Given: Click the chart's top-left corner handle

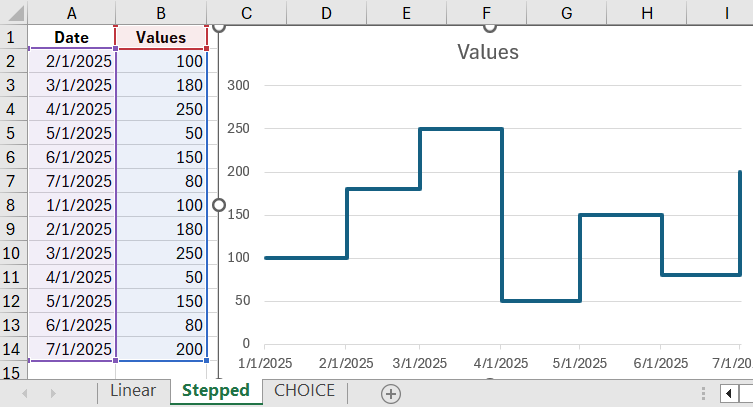Looking at the screenshot, I should [x=219, y=27].
